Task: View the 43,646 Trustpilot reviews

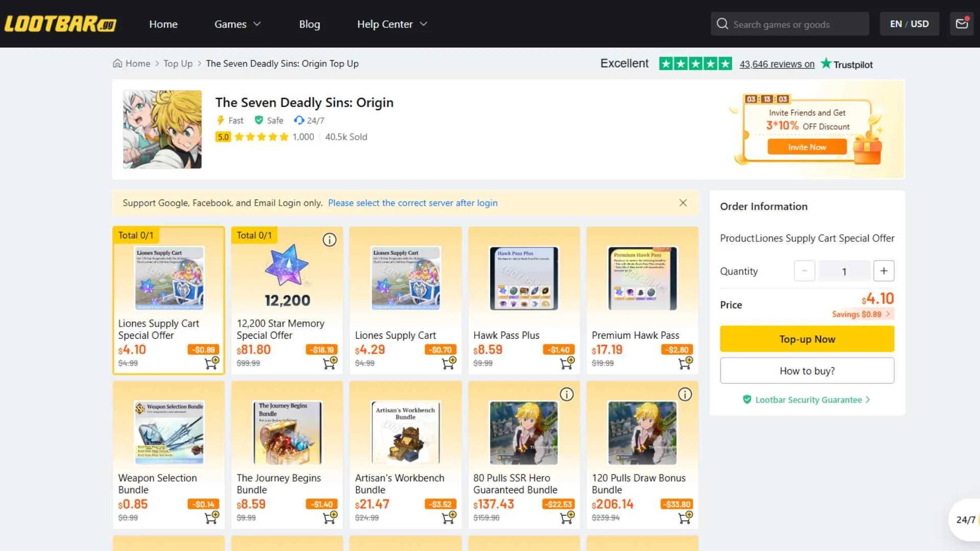Action: click(776, 64)
